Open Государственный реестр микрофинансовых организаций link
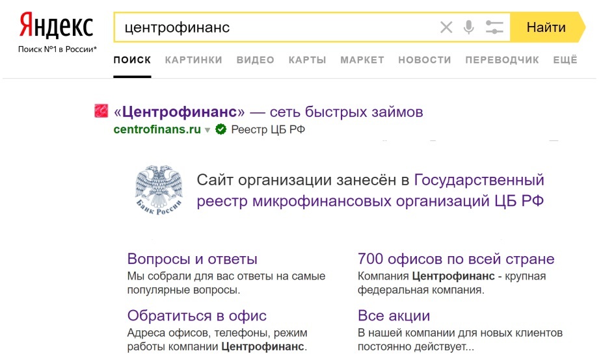This screenshot has height=364, width=601. pos(370,190)
